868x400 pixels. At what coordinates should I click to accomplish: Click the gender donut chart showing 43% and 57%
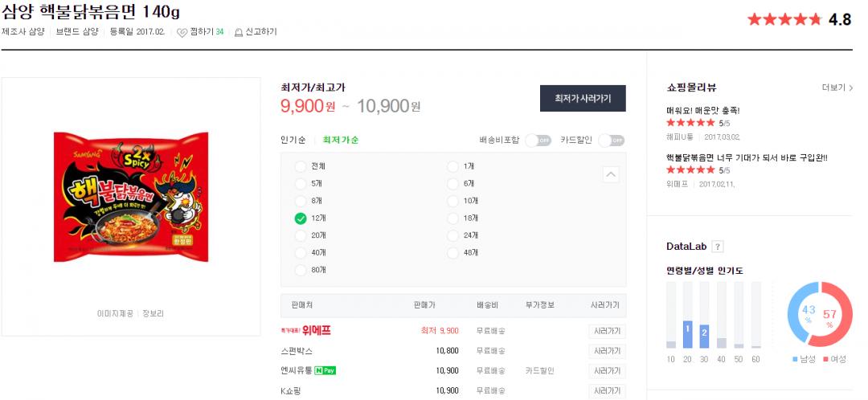pos(818,315)
